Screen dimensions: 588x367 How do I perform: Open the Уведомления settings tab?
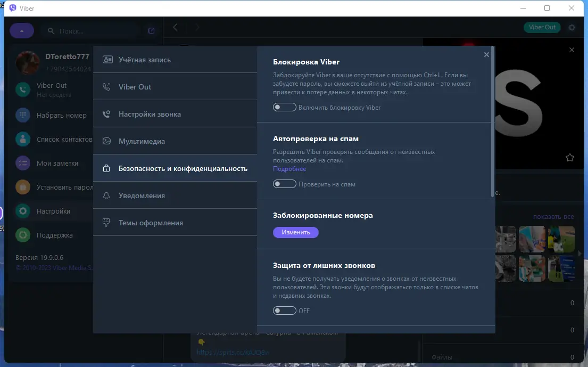coord(175,195)
